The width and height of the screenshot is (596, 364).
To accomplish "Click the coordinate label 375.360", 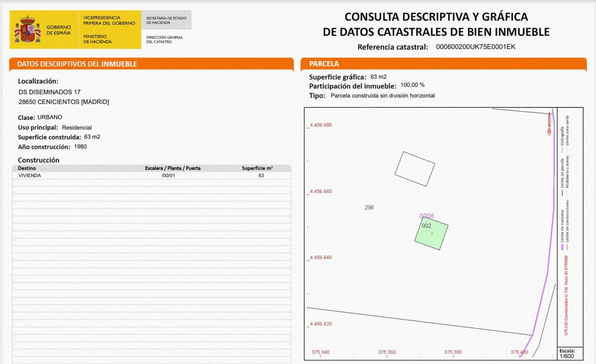I will [387, 352].
